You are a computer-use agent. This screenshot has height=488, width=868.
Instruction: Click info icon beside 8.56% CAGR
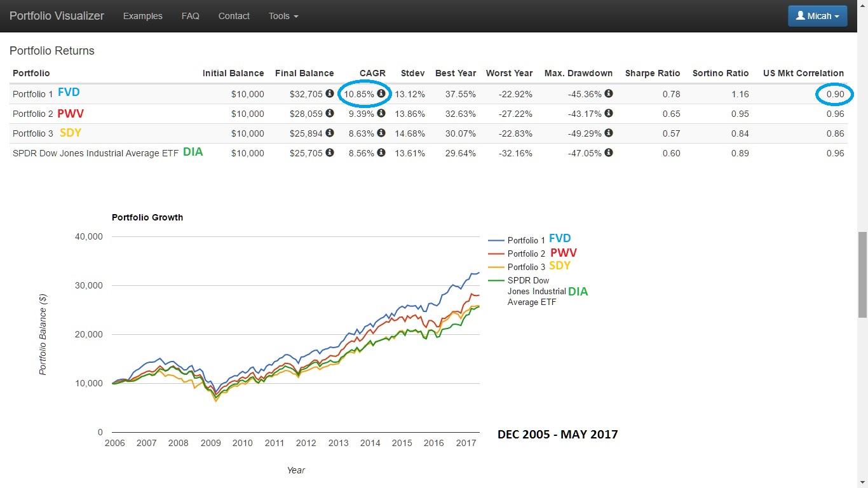381,152
